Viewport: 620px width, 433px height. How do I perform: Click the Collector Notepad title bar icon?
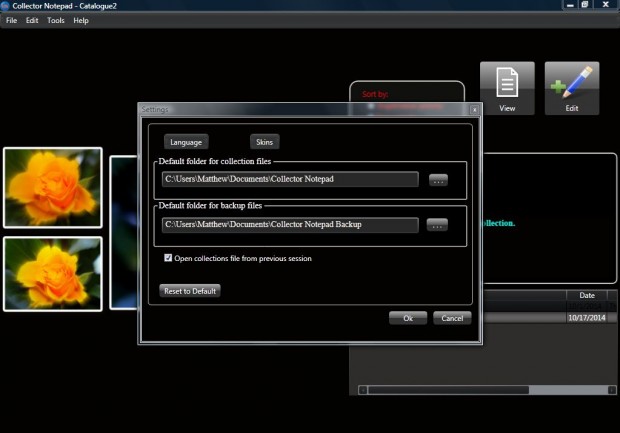point(6,6)
